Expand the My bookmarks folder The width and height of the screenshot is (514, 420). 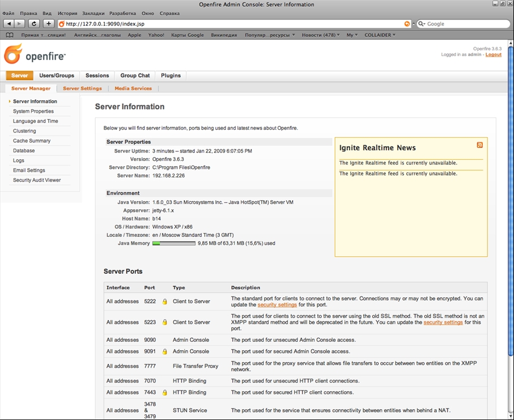coord(352,35)
